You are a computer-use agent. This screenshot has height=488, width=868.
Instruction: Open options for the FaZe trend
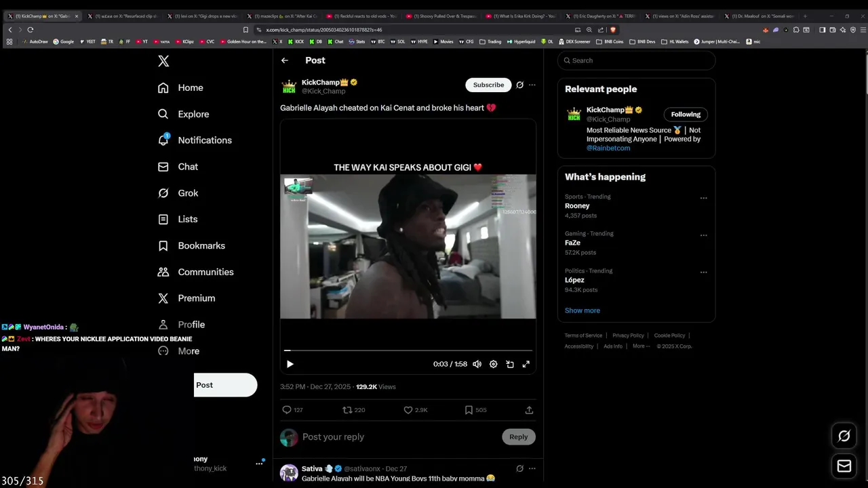(703, 235)
